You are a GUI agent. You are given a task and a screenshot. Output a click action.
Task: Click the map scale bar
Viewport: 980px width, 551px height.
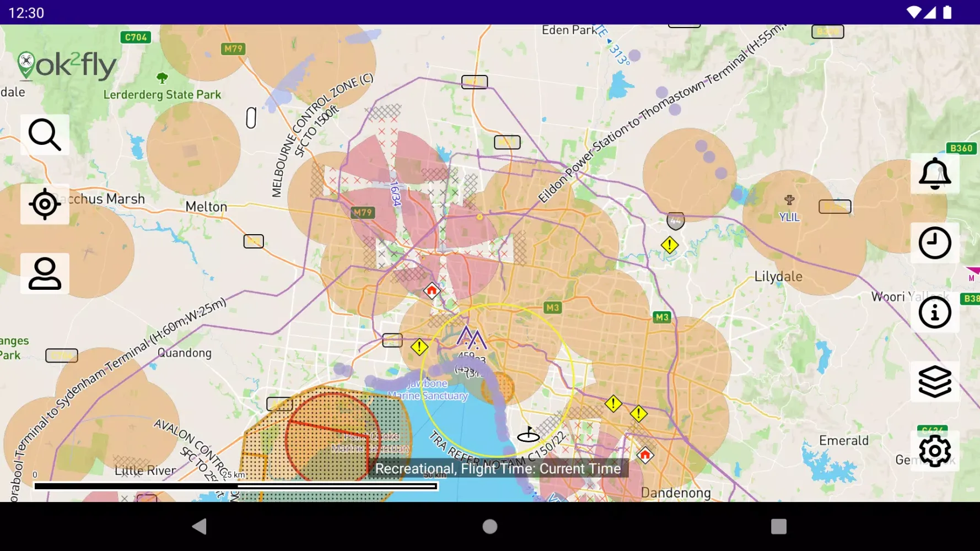click(x=235, y=486)
